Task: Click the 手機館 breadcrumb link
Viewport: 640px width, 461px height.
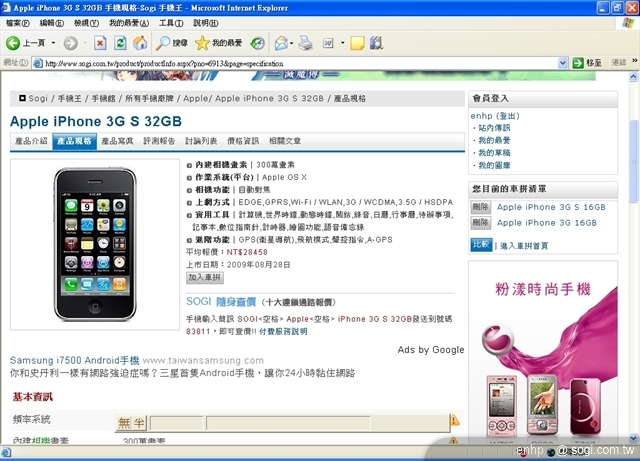Action: [103, 98]
